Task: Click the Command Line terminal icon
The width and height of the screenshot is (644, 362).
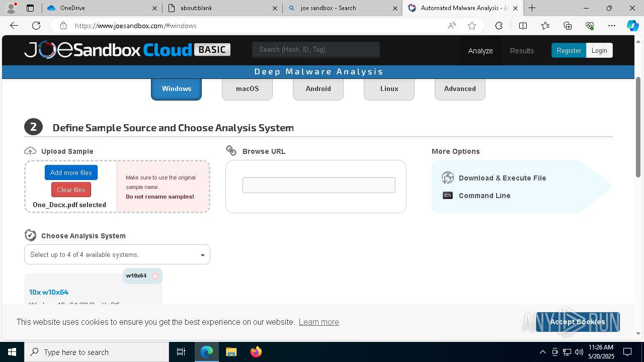Action: coord(448,196)
